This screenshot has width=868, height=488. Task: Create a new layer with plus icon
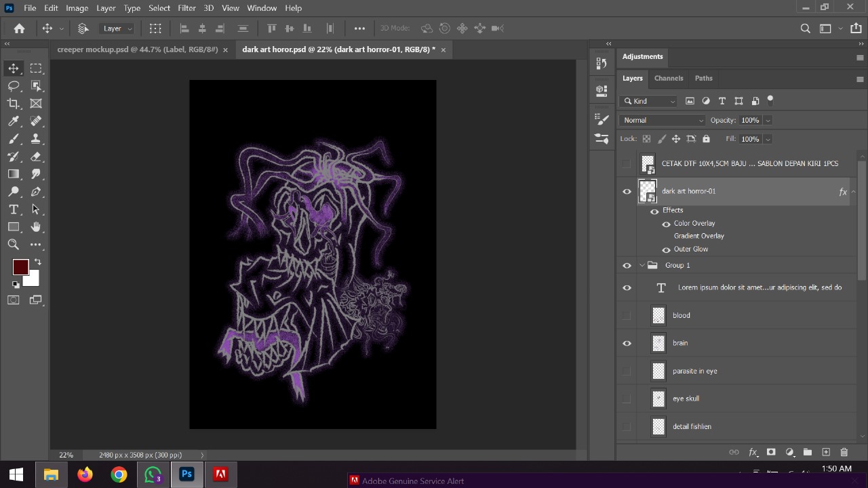(x=825, y=452)
